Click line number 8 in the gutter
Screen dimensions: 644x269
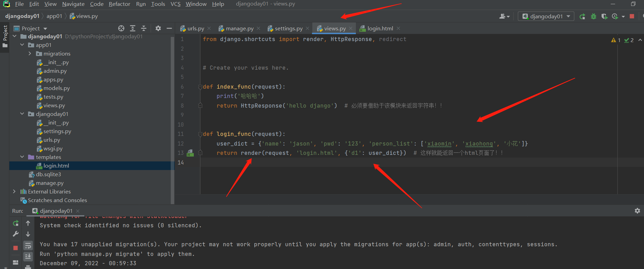[182, 106]
